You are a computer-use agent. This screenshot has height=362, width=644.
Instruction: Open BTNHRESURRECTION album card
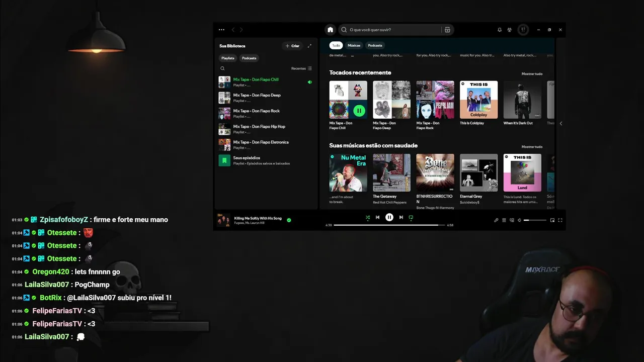pyautogui.click(x=435, y=181)
